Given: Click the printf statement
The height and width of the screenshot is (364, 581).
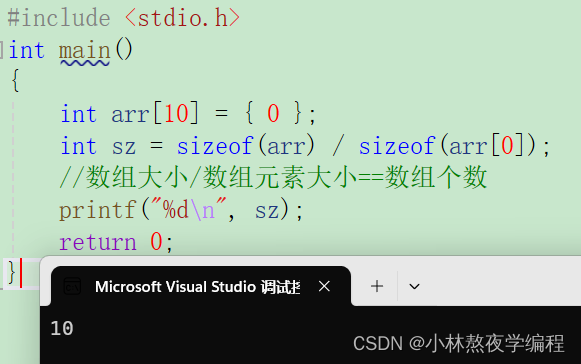Looking at the screenshot, I should coord(181,210).
